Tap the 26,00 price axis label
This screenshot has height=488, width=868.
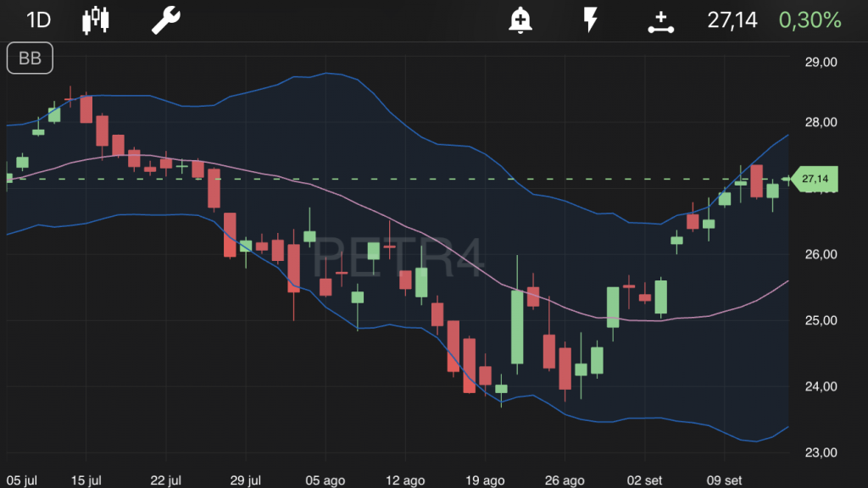[821, 254]
